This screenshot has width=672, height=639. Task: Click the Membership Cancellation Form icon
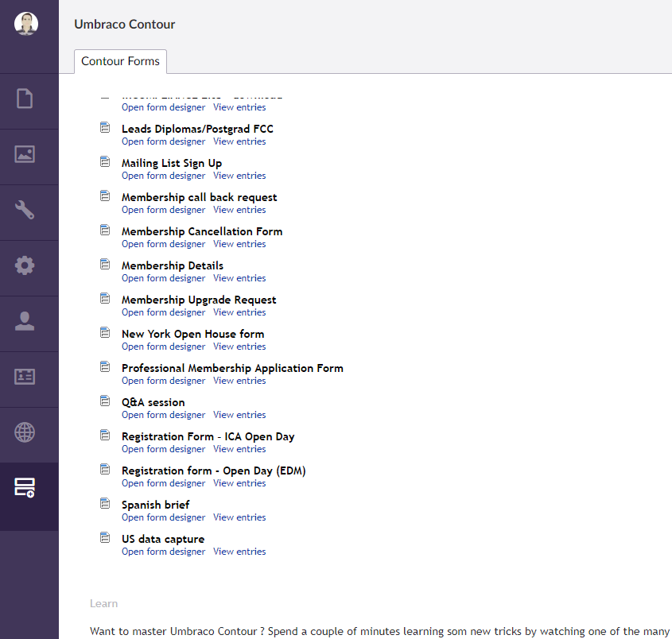coord(105,230)
